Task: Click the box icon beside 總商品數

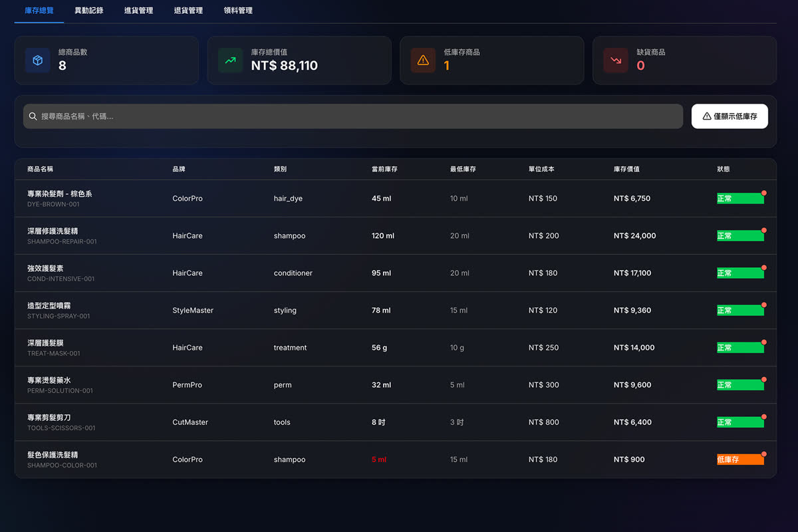Action: [38, 61]
